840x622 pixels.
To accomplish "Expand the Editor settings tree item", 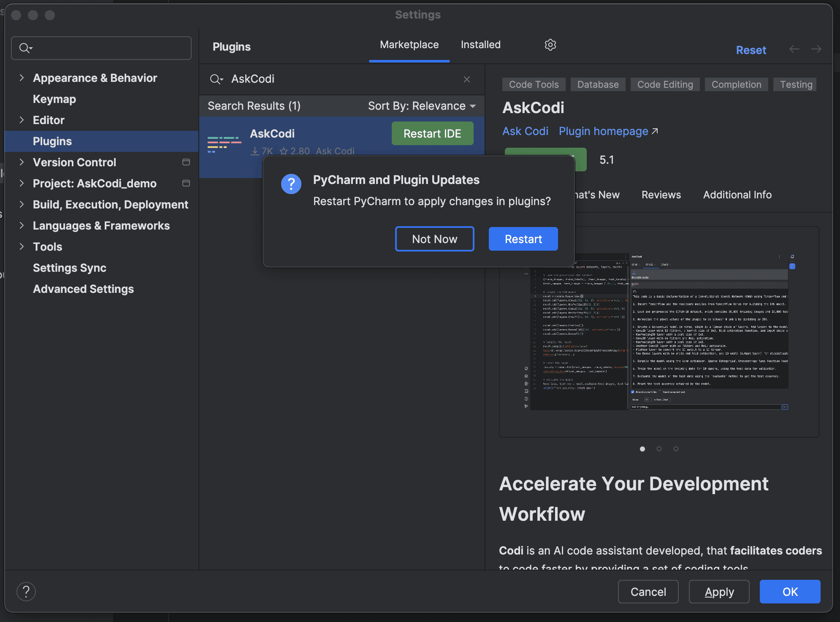I will click(22, 119).
